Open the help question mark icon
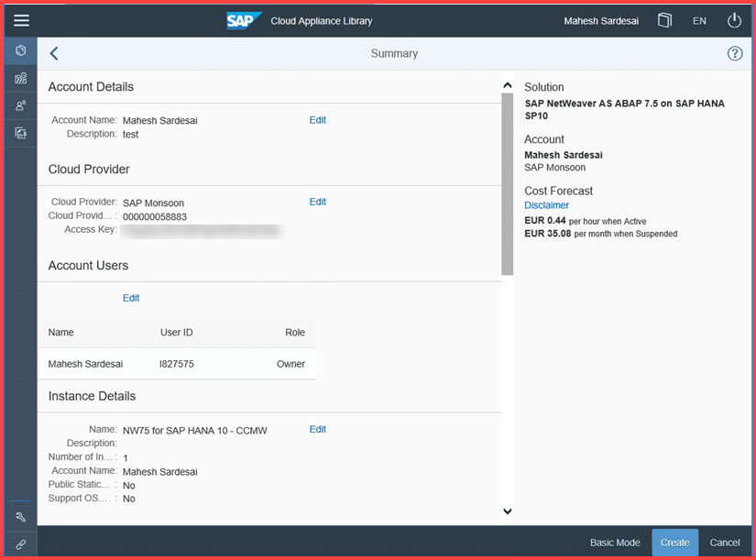Viewport: 756px width, 560px height. (734, 53)
